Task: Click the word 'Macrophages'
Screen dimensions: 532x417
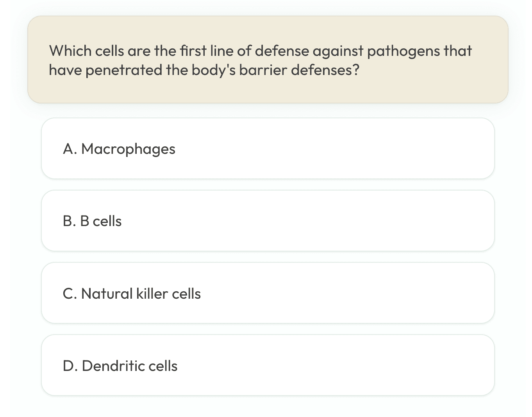Action: coord(128,148)
